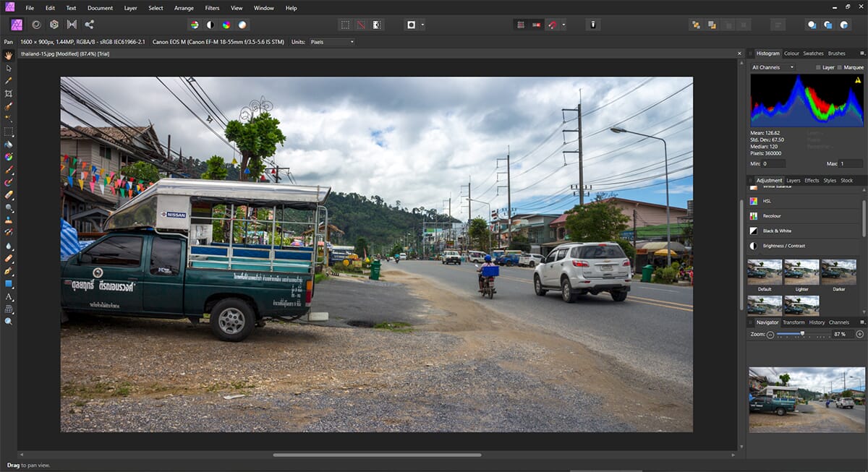Switch to the Brushes tab
This screenshot has height=472, width=868.
836,53
